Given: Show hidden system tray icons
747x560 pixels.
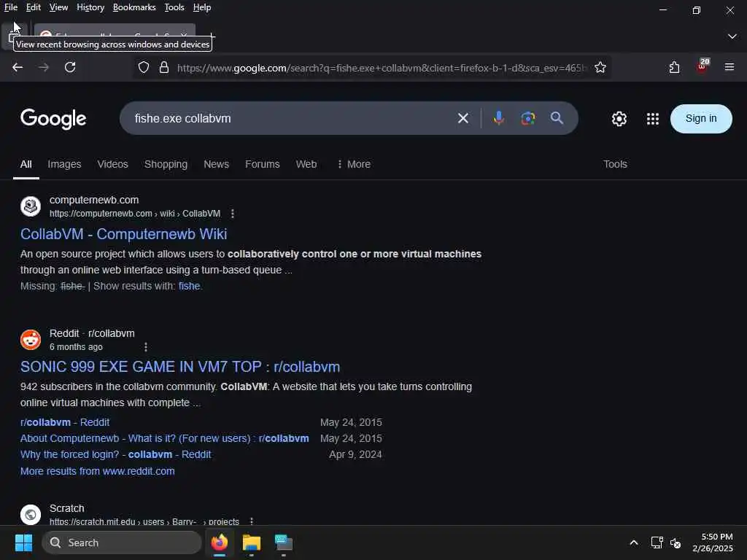Looking at the screenshot, I should pos(634,542).
